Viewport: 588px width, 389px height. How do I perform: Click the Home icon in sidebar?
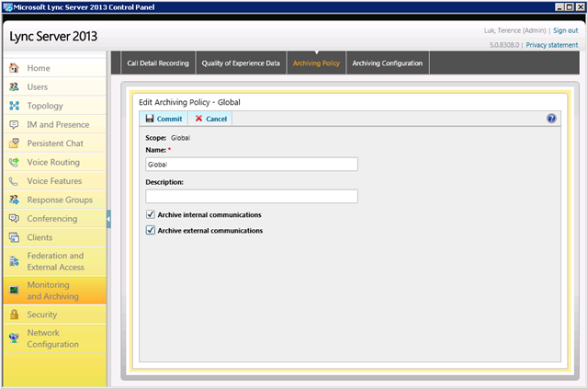(x=14, y=68)
